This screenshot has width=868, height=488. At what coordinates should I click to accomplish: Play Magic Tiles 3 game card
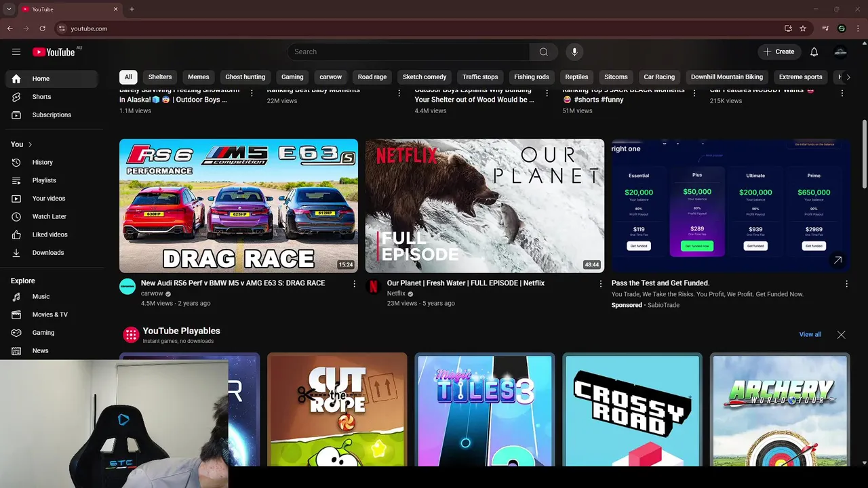coord(485,409)
